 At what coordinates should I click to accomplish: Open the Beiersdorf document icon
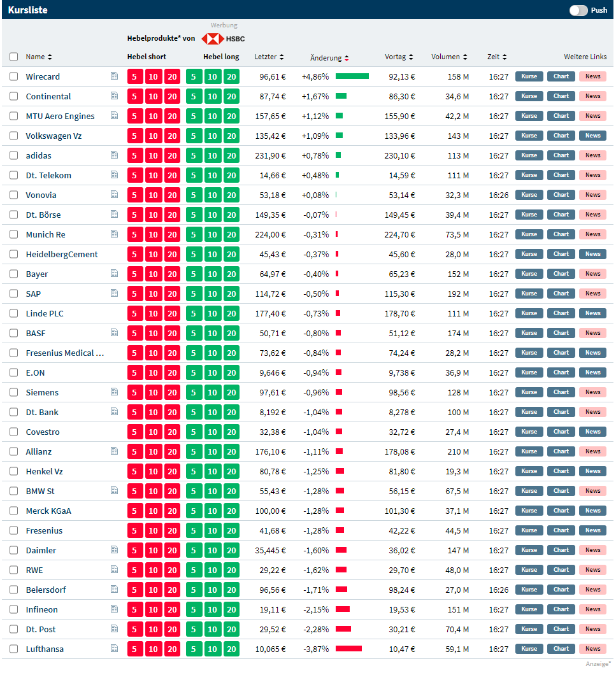tap(114, 590)
